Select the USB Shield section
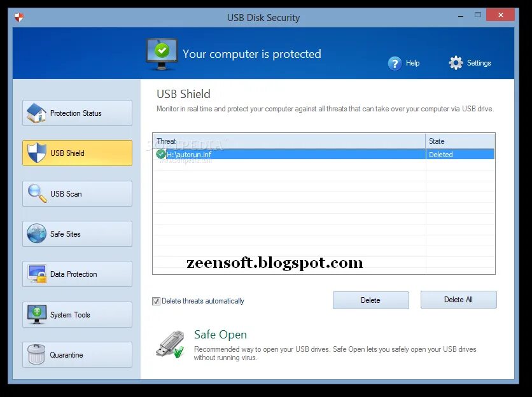Viewport: 532px width, 397px height. click(x=78, y=153)
